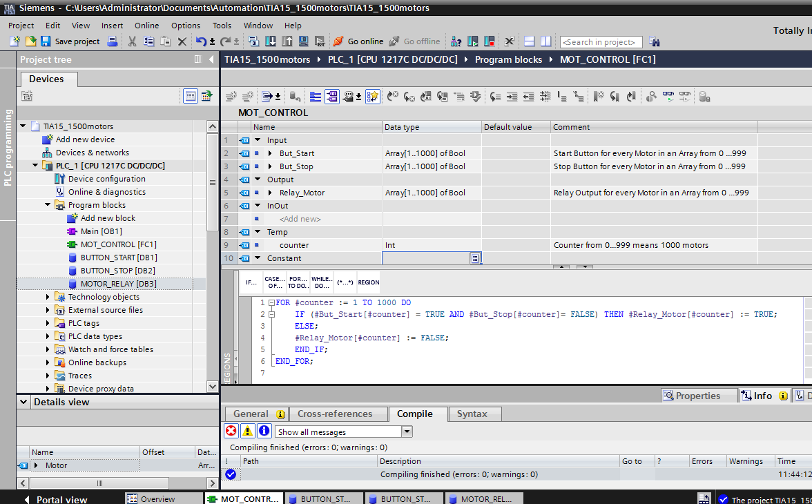Open accessible devices icon
This screenshot has width=812, height=504.
coord(456,41)
